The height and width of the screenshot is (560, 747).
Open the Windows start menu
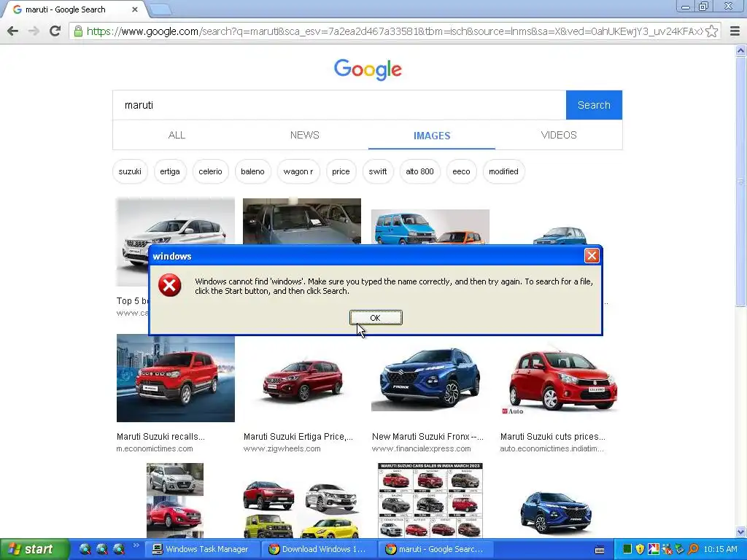34,549
